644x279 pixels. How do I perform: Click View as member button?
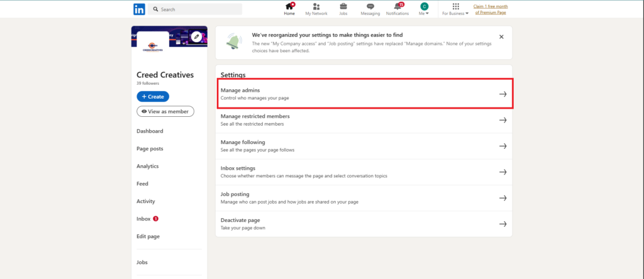point(165,111)
